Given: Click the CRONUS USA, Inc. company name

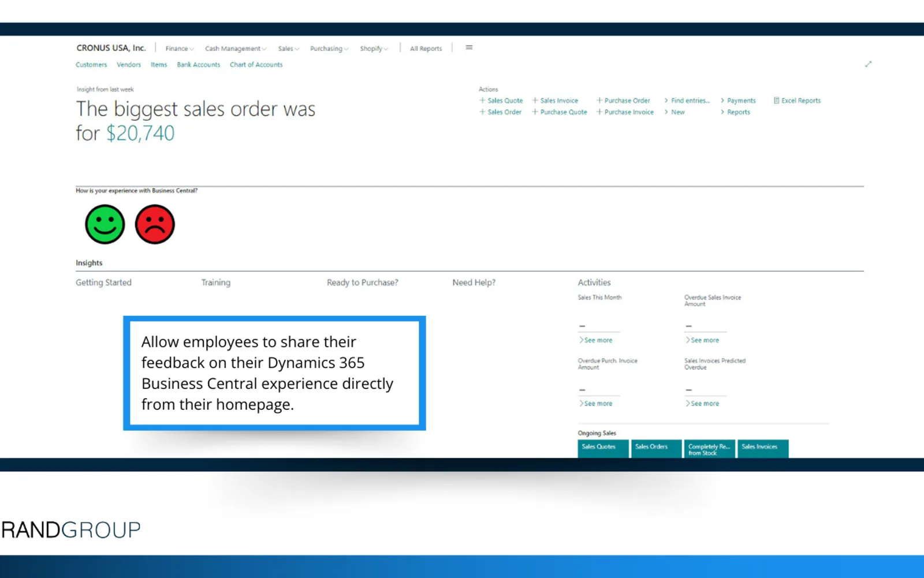Looking at the screenshot, I should coord(111,48).
